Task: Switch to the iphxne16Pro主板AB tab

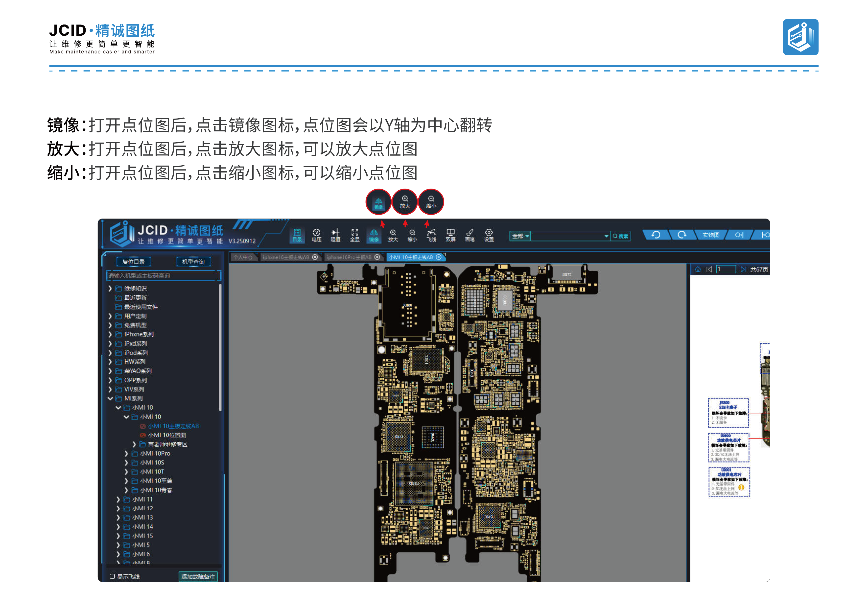Action: (x=349, y=257)
